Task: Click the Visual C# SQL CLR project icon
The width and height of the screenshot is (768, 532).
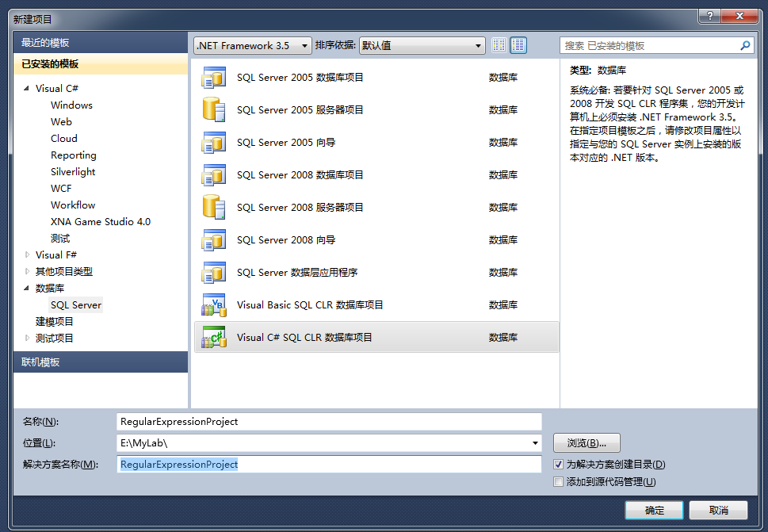Action: (x=213, y=338)
